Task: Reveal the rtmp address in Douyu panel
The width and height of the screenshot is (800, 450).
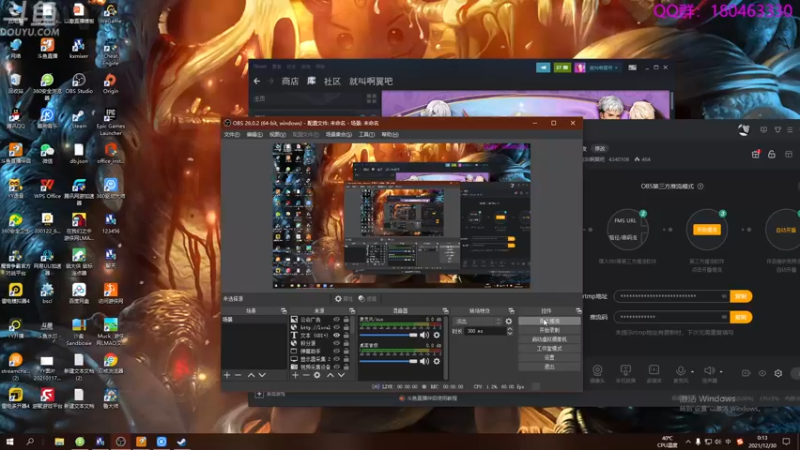Action: (x=724, y=296)
